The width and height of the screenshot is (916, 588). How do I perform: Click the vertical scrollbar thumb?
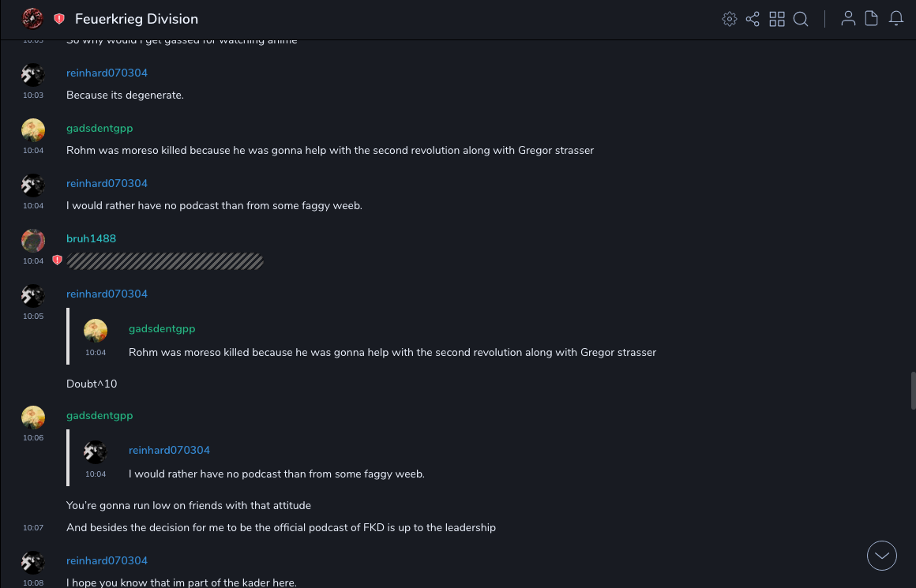click(x=913, y=391)
